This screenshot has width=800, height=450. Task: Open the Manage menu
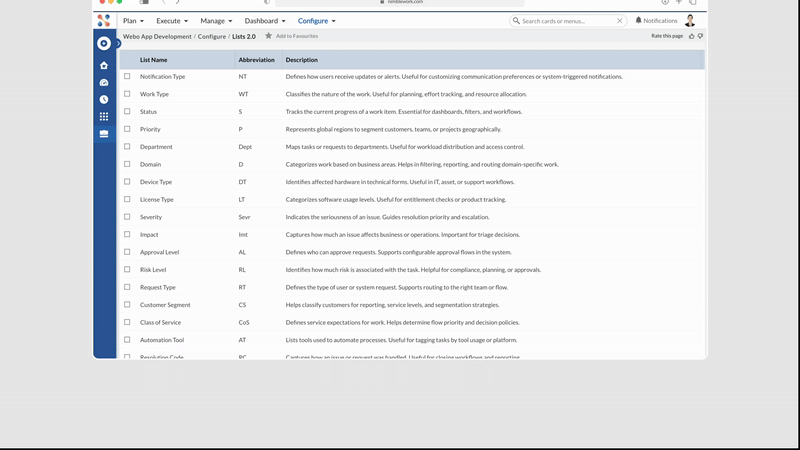(216, 21)
